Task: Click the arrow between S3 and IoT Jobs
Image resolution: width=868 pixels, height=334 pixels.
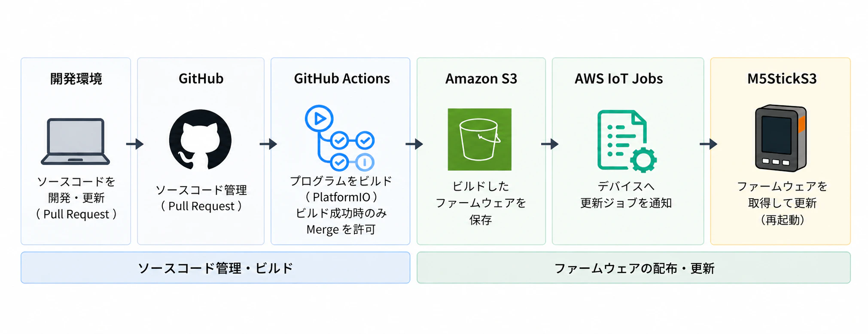Action: [549, 144]
